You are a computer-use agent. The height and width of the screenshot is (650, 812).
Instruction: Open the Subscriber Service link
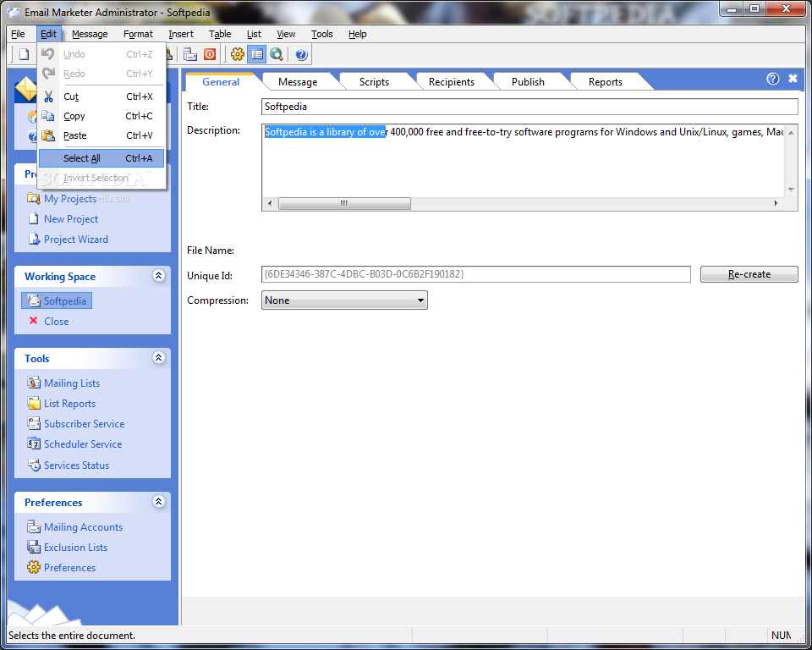point(85,423)
